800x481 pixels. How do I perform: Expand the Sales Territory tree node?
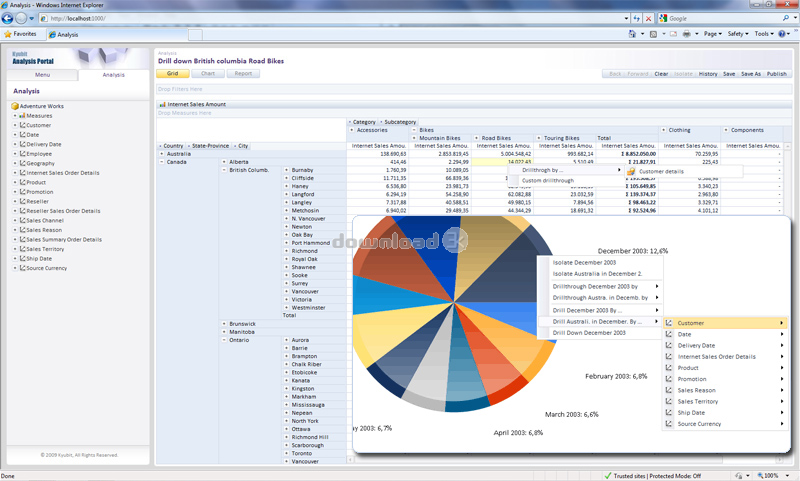pos(15,249)
